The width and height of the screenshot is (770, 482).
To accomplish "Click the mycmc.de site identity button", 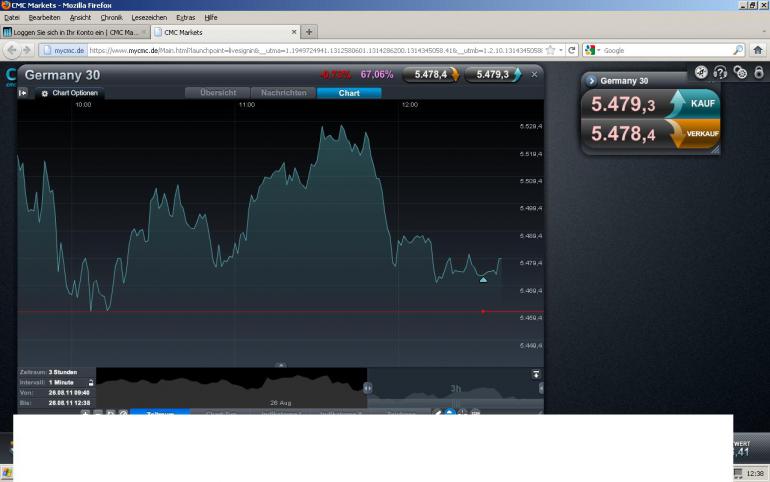I will click(63, 50).
